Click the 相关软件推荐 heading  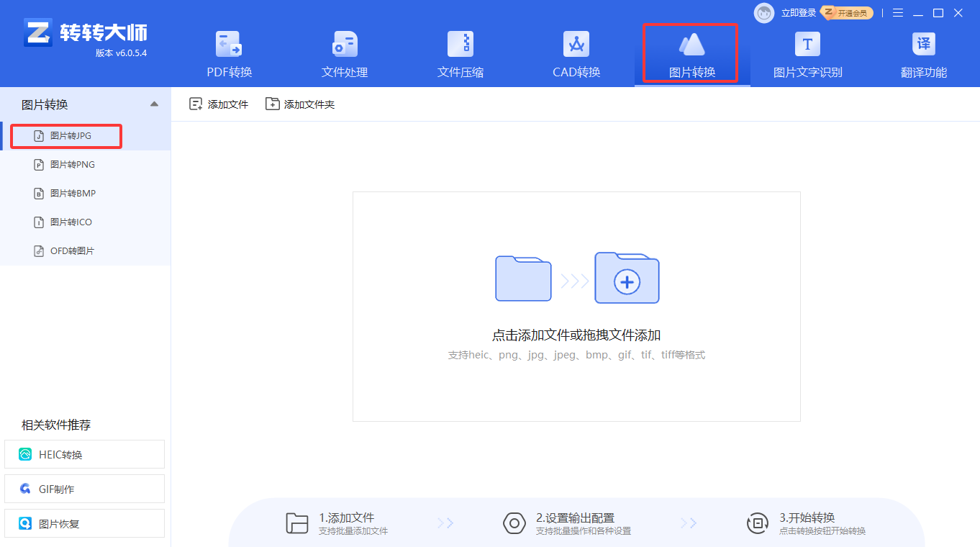(x=56, y=425)
